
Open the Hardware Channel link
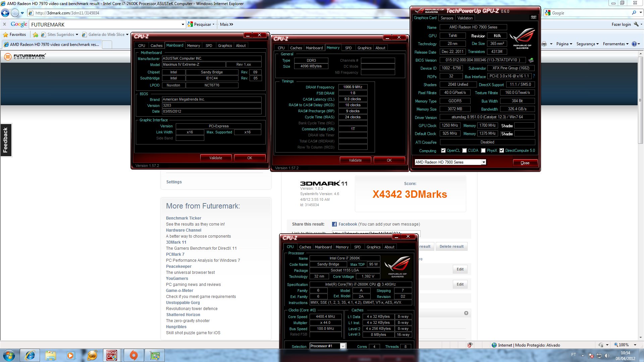183,230
